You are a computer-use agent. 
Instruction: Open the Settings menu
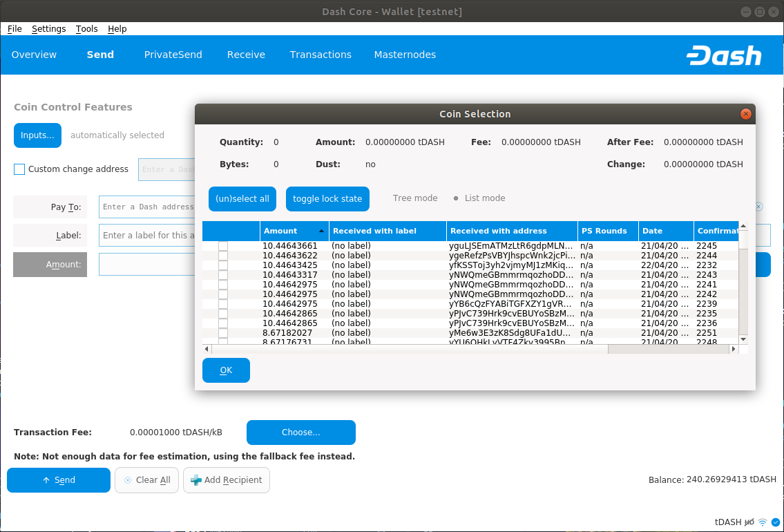click(x=48, y=29)
